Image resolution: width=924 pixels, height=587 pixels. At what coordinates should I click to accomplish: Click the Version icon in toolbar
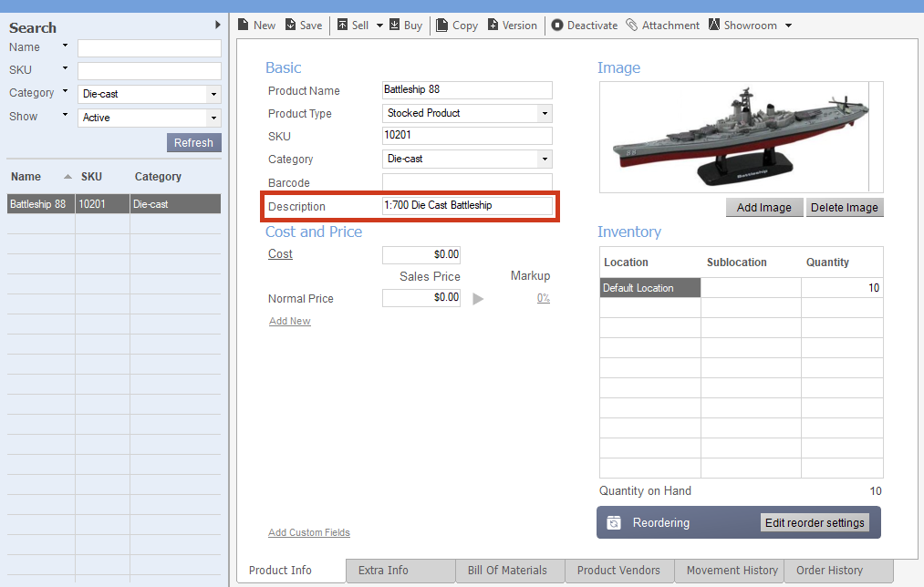pos(493,25)
